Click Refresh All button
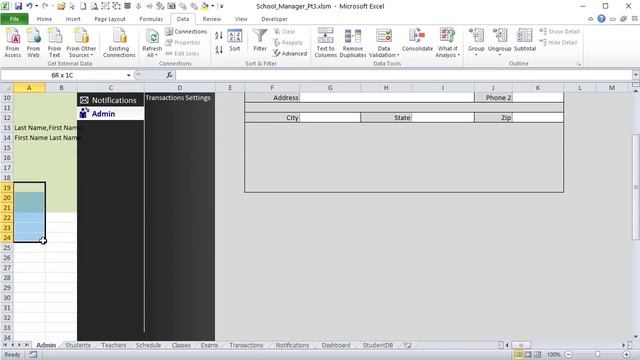This screenshot has width=640, height=360. point(152,42)
